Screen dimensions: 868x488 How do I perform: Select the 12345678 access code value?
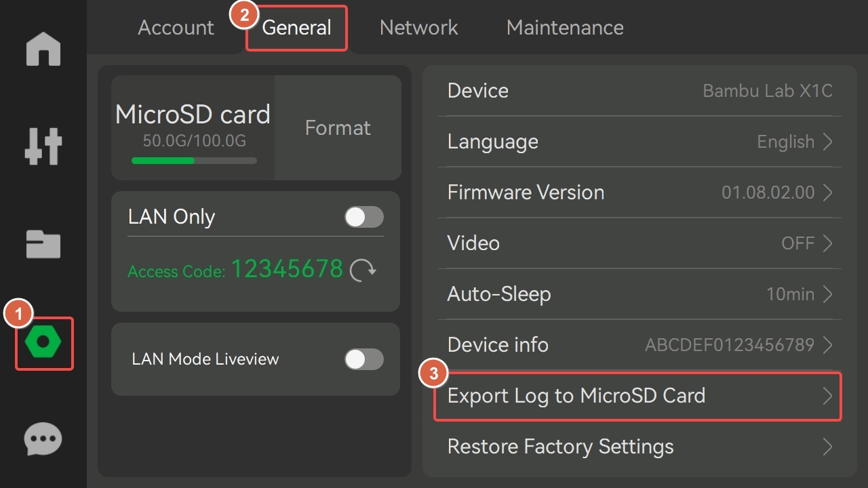point(288,269)
